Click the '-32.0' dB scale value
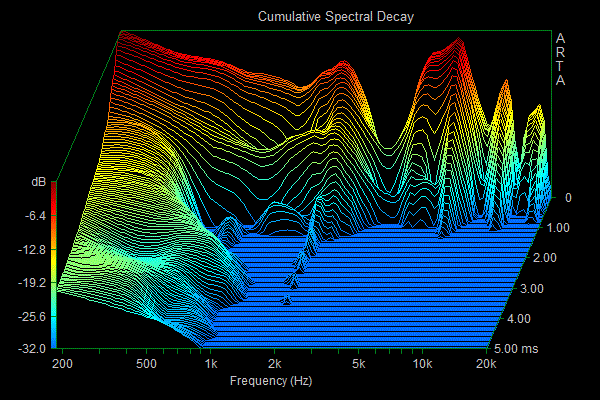Viewport: 600px width, 400px height. coord(32,349)
